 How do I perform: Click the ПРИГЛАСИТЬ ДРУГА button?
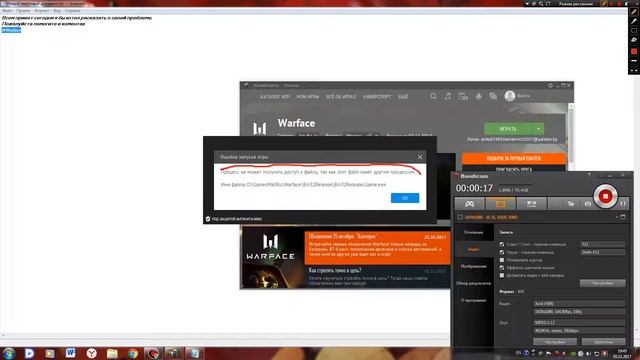pos(513,169)
